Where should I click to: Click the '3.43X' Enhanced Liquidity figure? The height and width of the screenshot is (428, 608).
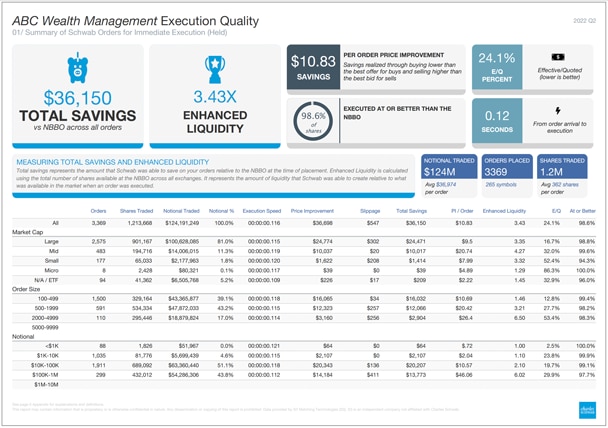pos(215,97)
